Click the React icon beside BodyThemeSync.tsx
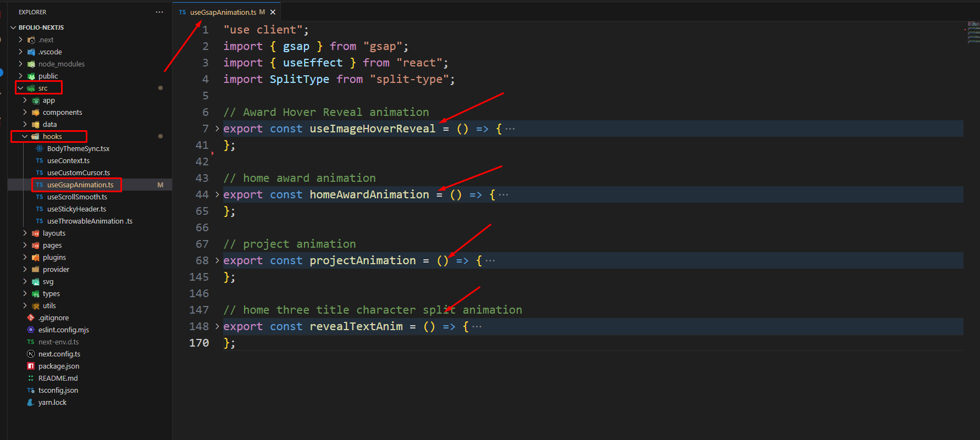Viewport: 980px width, 440px height. click(40, 148)
